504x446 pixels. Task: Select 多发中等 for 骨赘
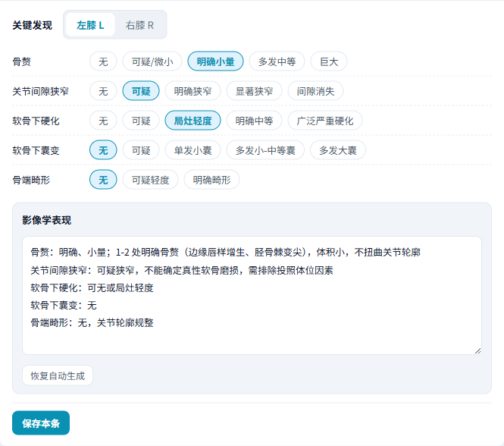[277, 61]
